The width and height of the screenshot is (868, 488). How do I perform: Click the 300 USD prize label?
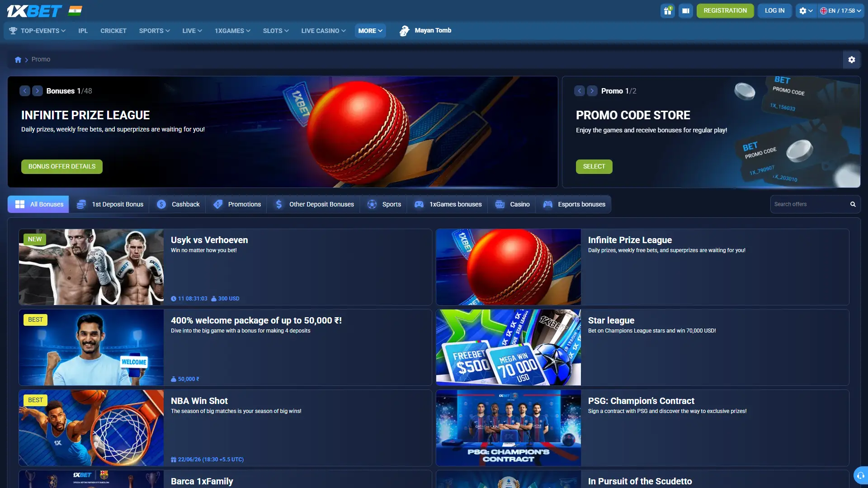coord(225,299)
